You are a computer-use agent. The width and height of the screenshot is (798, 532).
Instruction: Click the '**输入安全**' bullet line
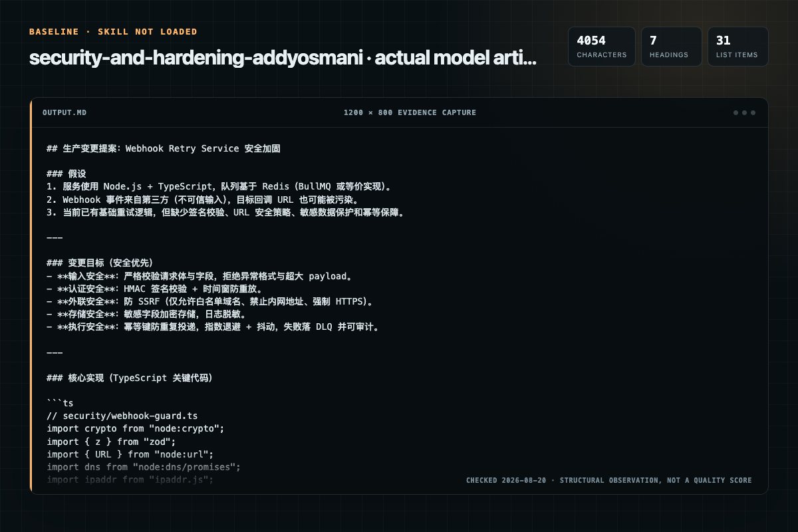pos(199,276)
